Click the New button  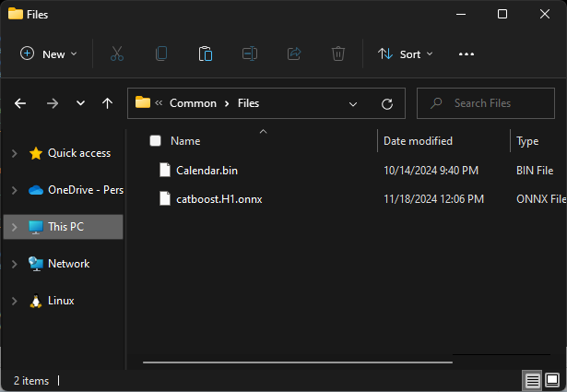49,54
